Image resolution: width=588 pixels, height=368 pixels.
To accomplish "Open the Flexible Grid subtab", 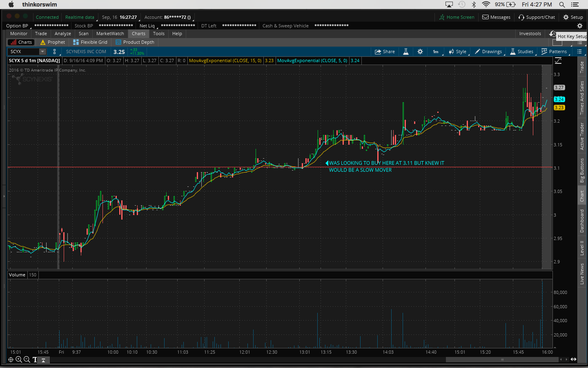I will click(90, 42).
